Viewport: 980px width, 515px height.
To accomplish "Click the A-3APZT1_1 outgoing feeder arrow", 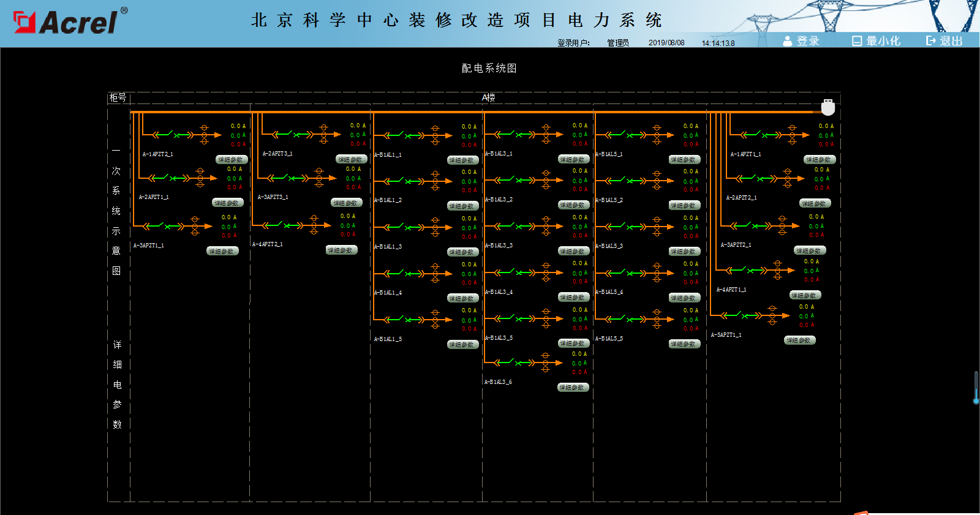I will [209, 227].
